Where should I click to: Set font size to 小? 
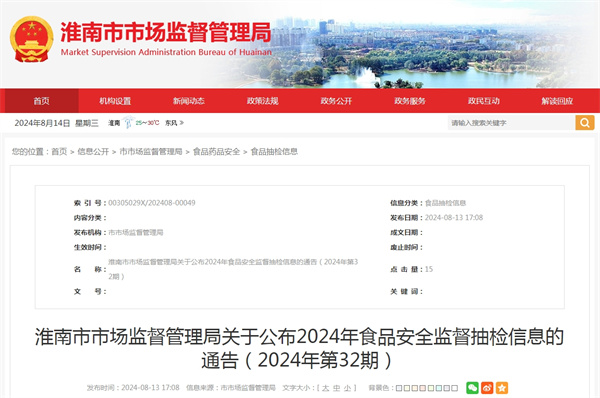click(347, 388)
